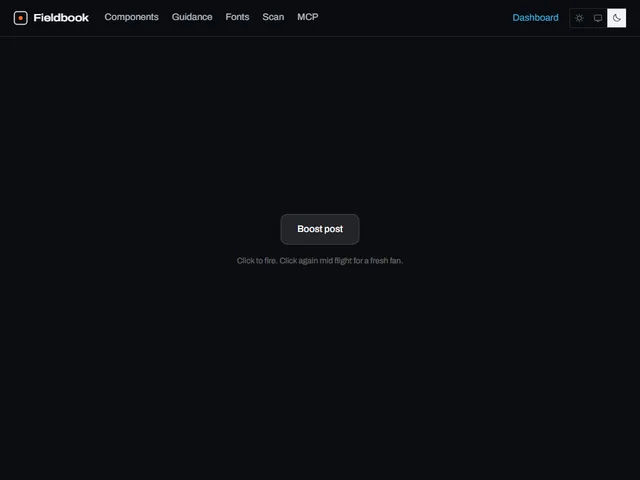
Task: Navigate to Scan in the header
Action: [273, 17]
